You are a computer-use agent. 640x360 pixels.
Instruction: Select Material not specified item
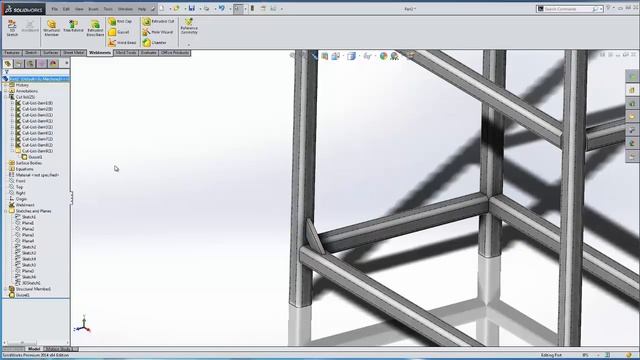(x=34, y=175)
